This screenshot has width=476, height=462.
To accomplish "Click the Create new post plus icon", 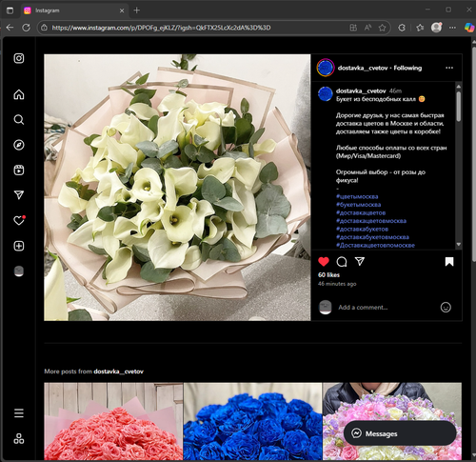I will point(19,246).
